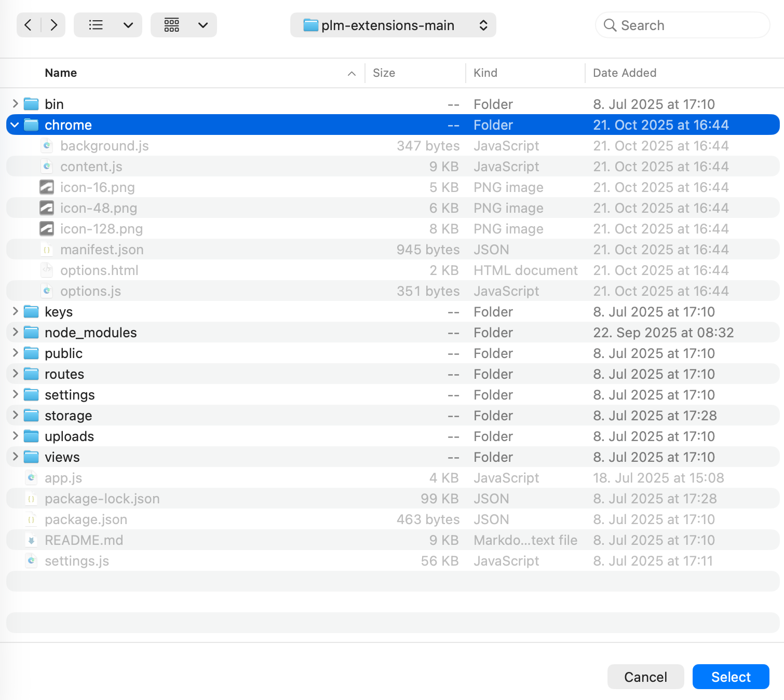Click the grid grouping icon
Viewport: 784px width, 700px height.
tap(172, 25)
